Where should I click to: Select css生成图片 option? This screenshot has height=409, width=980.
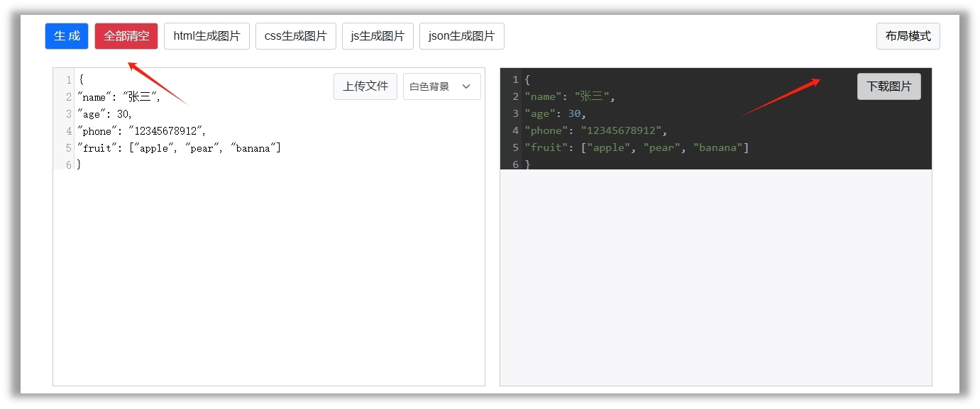(296, 36)
